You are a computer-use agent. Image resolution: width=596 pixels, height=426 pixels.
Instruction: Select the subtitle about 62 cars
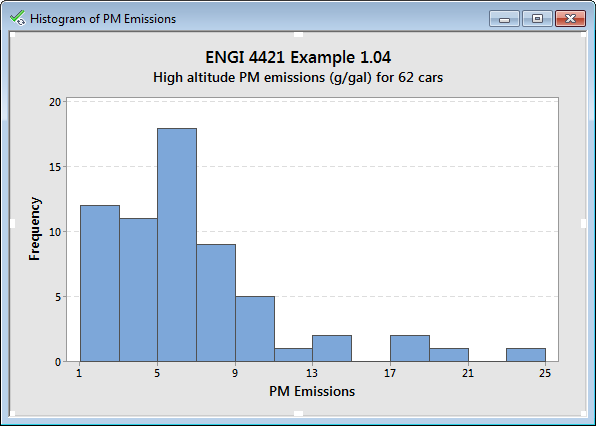pos(298,78)
